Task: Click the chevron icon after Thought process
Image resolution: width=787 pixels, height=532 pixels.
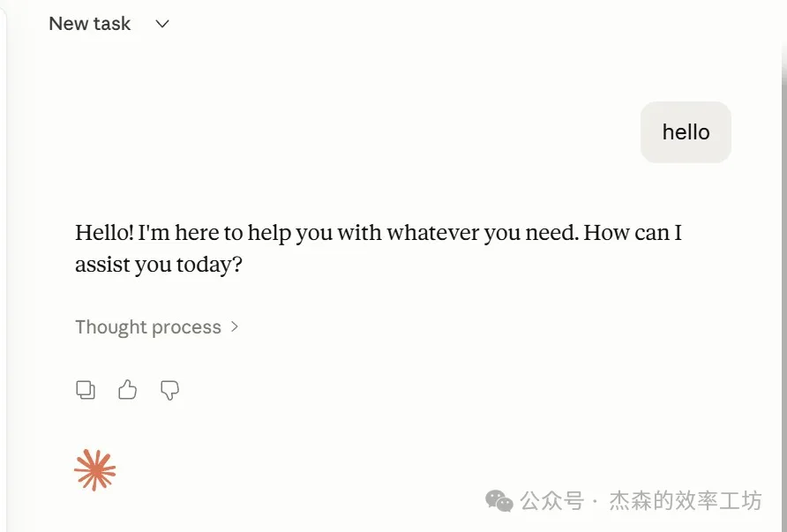Action: pyautogui.click(x=234, y=326)
